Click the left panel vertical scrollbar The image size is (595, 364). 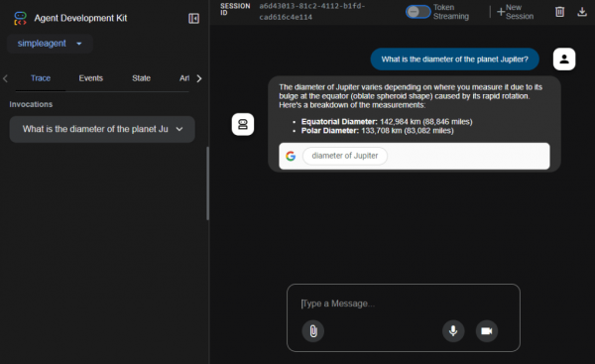pyautogui.click(x=207, y=183)
